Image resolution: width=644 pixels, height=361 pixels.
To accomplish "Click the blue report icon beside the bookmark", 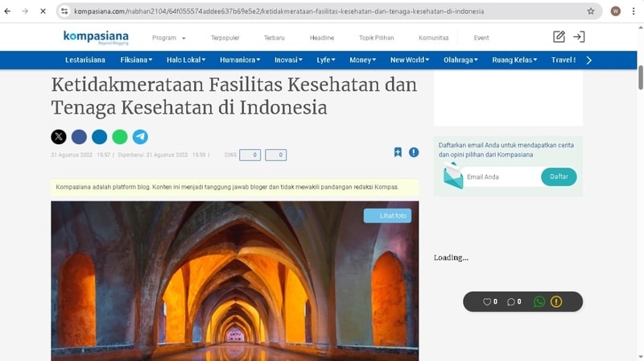I will pyautogui.click(x=414, y=152).
